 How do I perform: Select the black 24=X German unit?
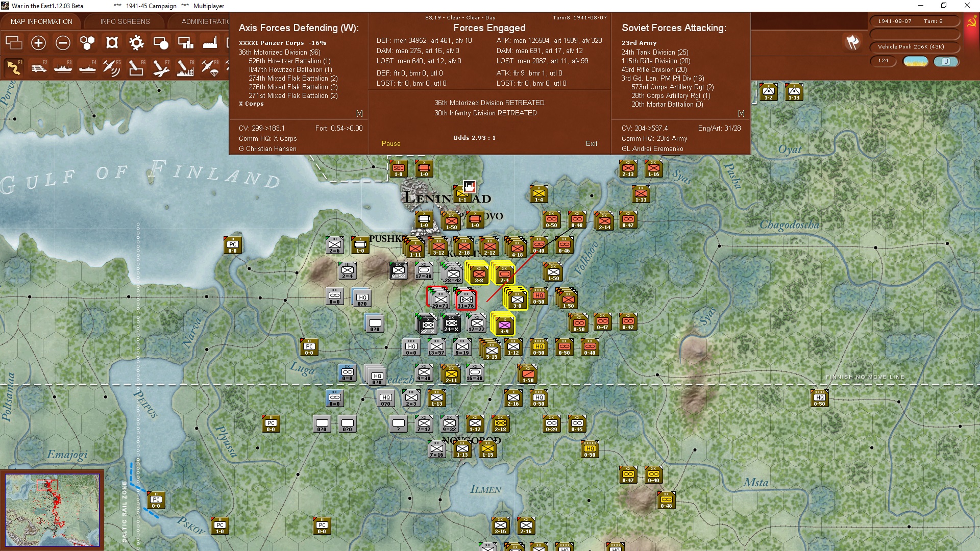click(451, 324)
